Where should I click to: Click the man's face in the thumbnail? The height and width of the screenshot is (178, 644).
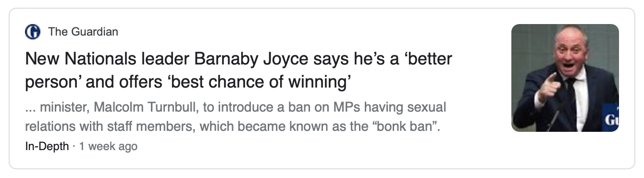pos(570,53)
